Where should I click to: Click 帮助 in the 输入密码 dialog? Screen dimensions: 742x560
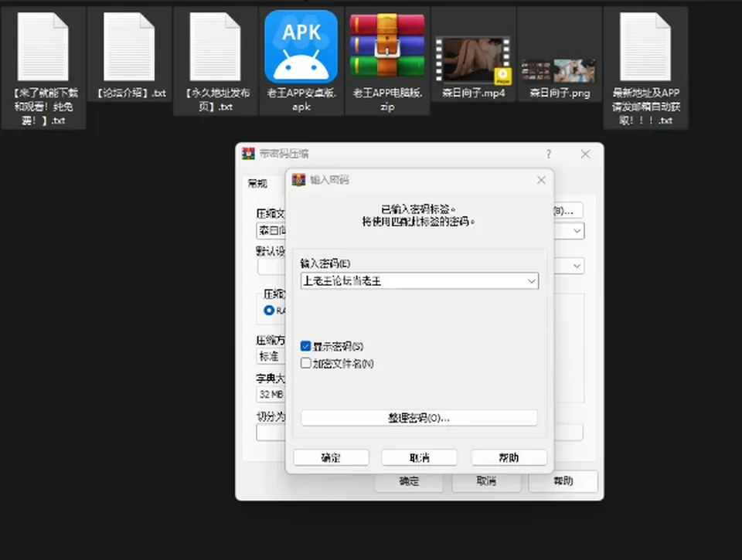(x=509, y=458)
